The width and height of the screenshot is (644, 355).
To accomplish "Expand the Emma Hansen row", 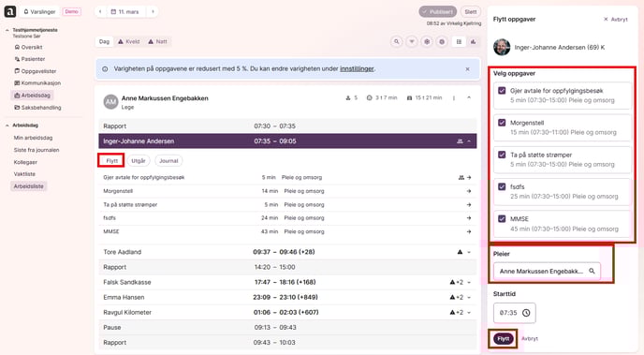I will coord(469,297).
